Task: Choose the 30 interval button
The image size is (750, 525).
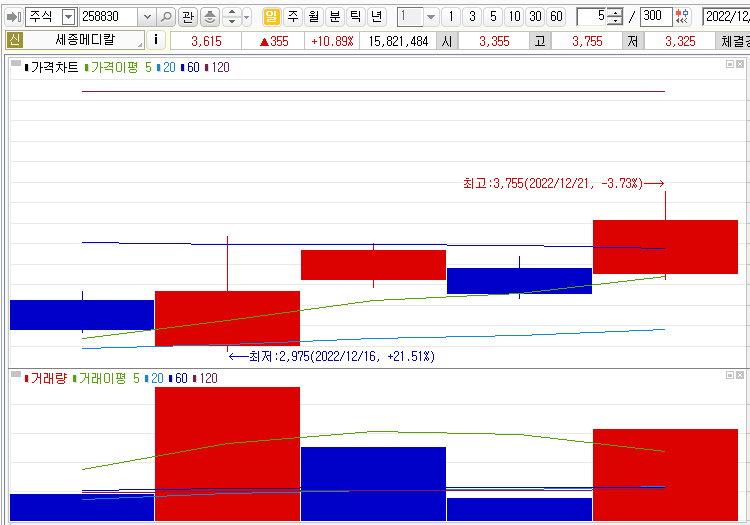Action: 535,17
